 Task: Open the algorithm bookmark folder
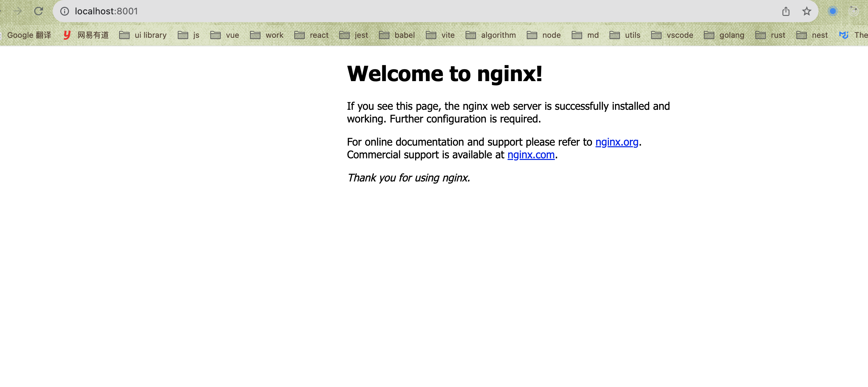click(490, 35)
